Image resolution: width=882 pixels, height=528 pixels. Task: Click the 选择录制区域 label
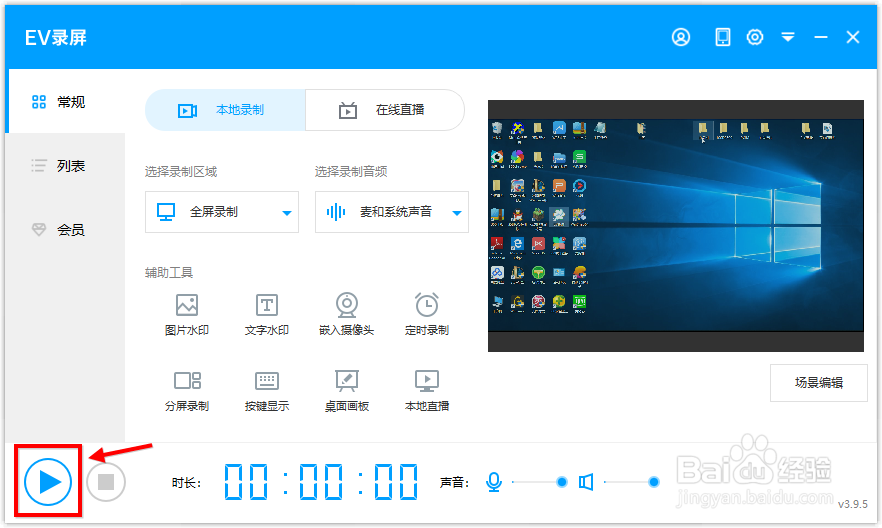tap(181, 172)
